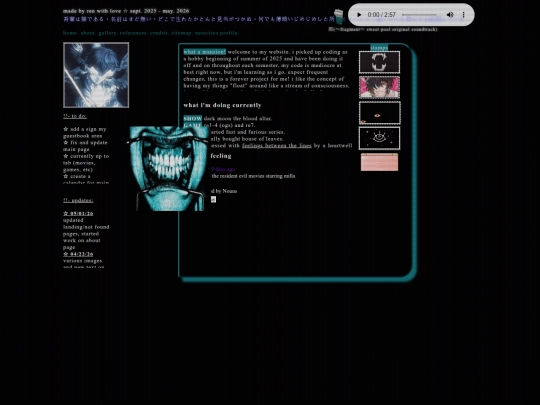This screenshot has height=405, width=540.
Task: Seek in the audio progress bar
Action: coord(419,15)
